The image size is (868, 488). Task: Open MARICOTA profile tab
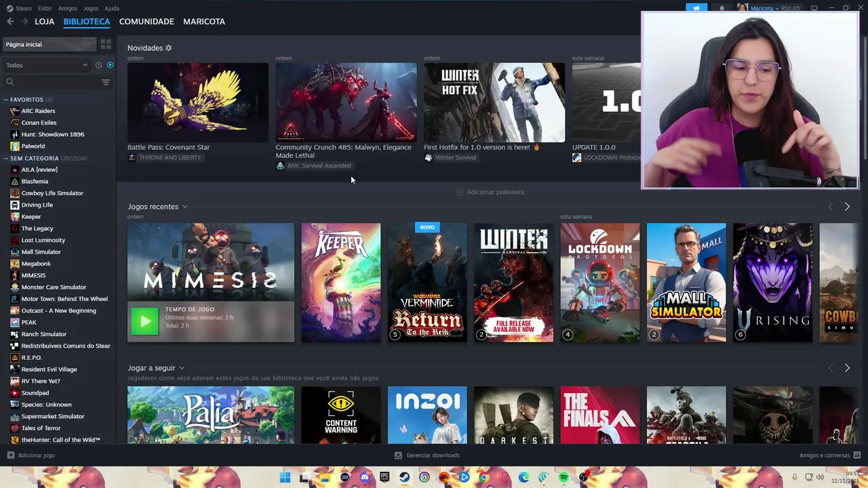[x=204, y=22]
